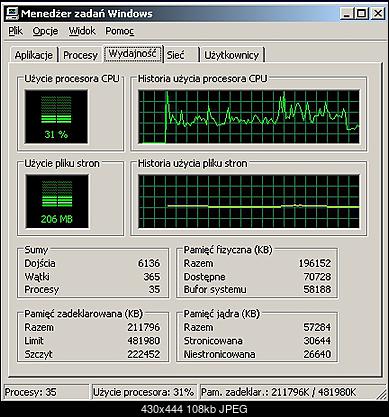This screenshot has height=417, width=389.
Task: Click the Użycie pliku stron group label
Action: [x=62, y=163]
